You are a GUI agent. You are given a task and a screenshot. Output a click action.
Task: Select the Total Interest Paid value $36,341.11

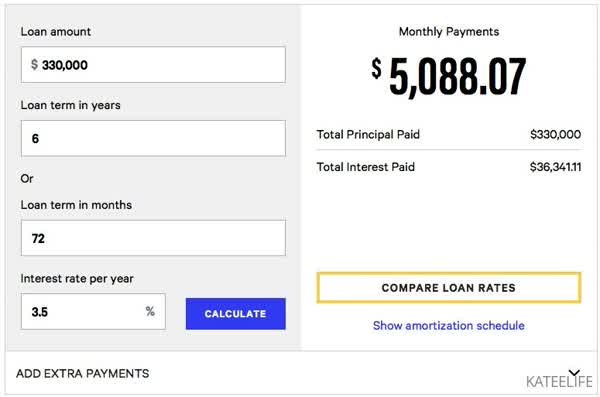tap(555, 167)
